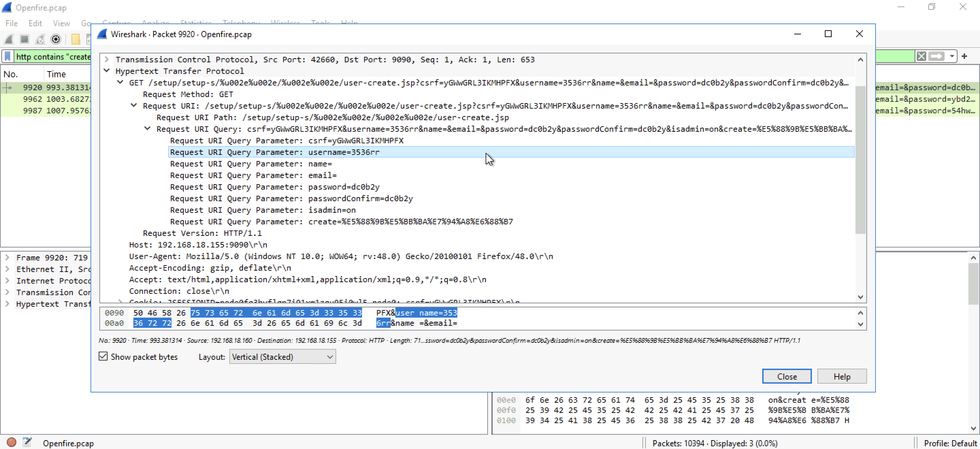This screenshot has width=980, height=449.
Task: Click the dialog packet tree vertical scrollbar thumb
Action: point(860,160)
